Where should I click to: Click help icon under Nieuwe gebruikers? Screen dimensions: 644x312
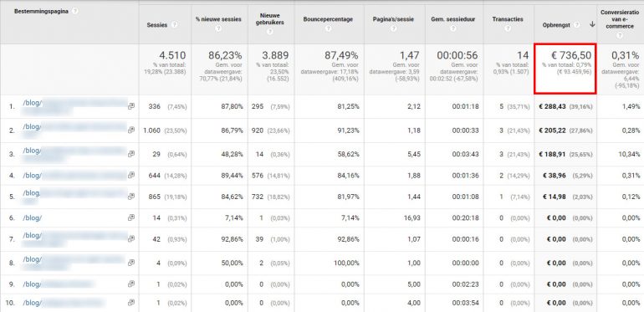pos(271,32)
